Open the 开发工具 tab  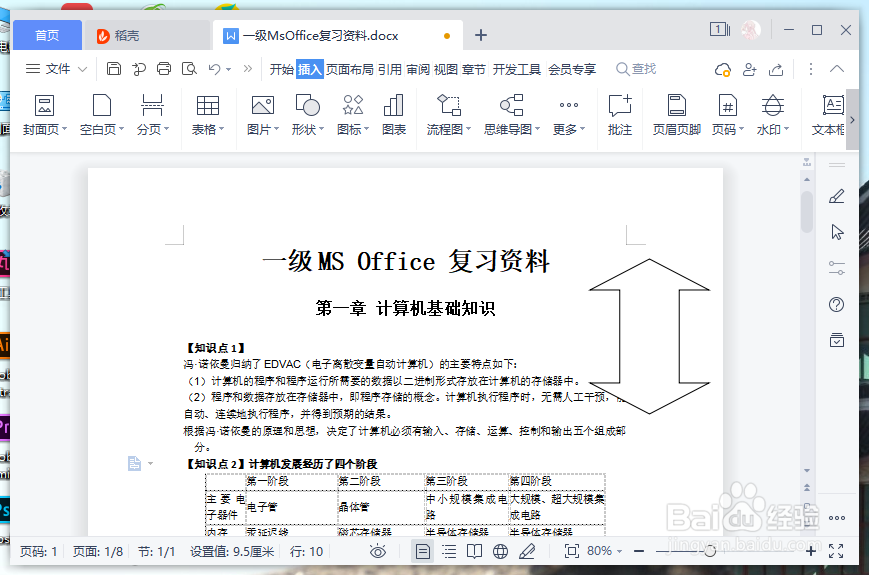pyautogui.click(x=517, y=69)
